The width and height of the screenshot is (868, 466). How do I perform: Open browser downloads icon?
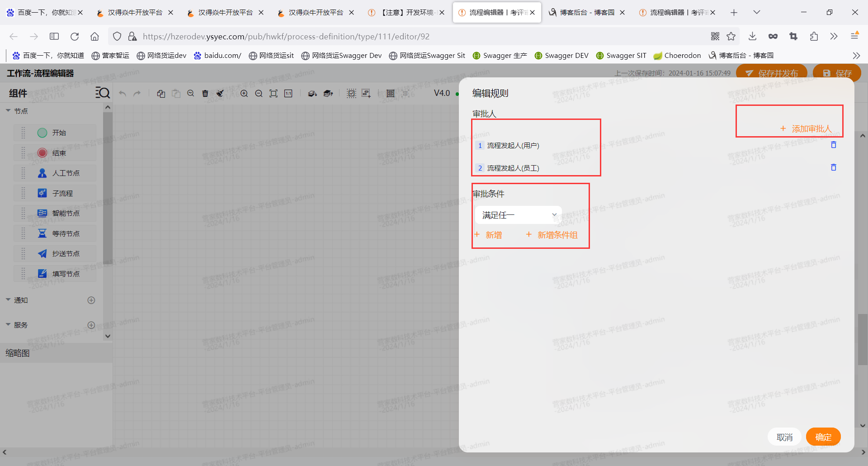752,36
